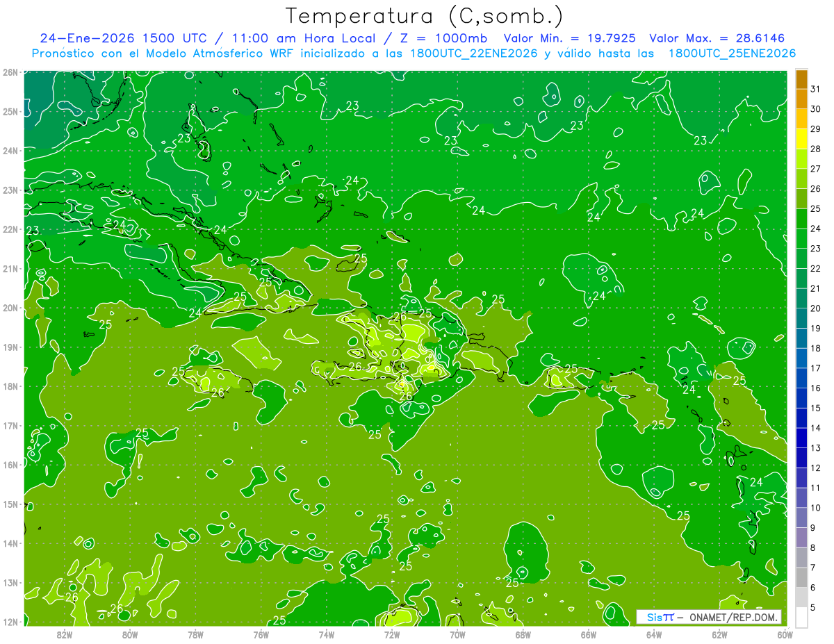Click the '23N' latitude label
Screen dimensions: 834x644
click(10, 190)
